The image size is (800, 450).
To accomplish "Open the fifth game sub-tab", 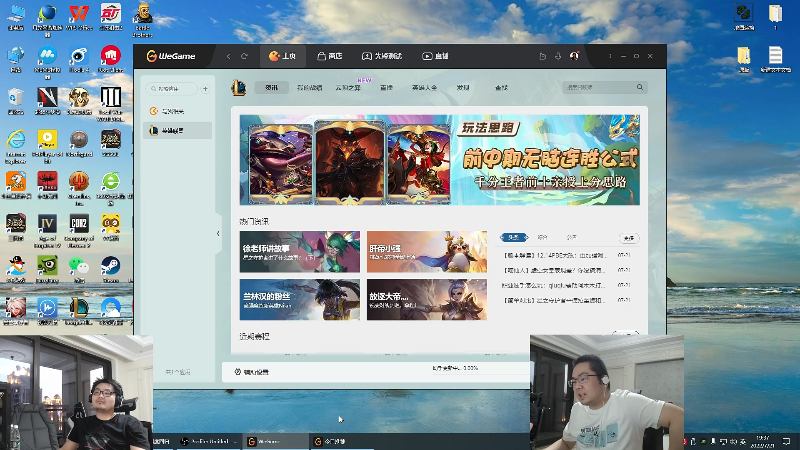I will point(424,88).
